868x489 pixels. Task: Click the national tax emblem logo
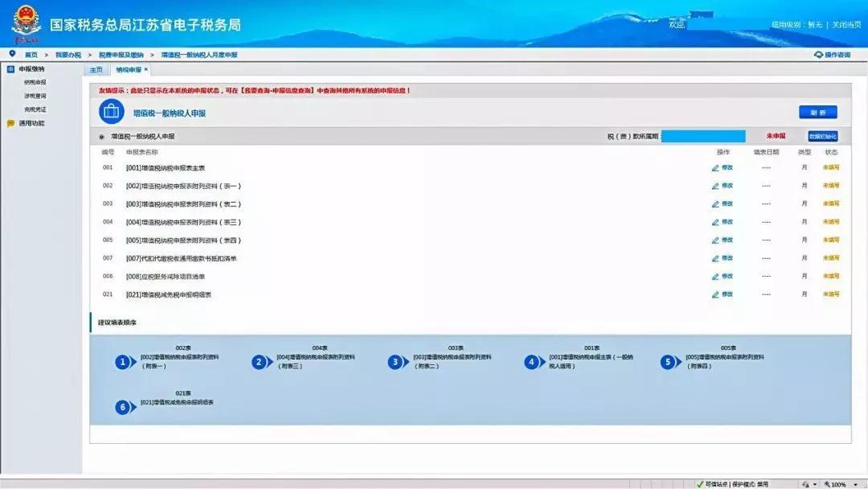26,23
